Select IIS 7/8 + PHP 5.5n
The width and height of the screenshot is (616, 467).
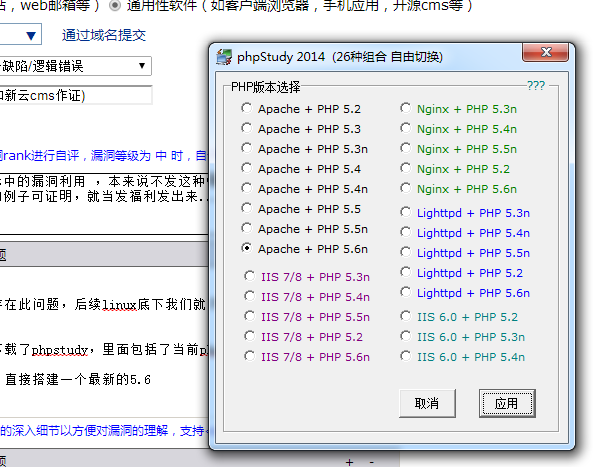[x=249, y=317]
